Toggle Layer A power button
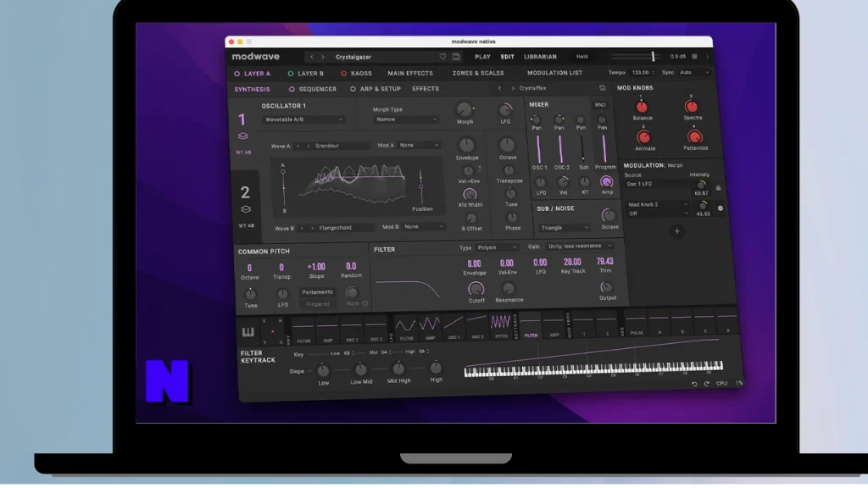The image size is (868, 488). pyautogui.click(x=237, y=74)
